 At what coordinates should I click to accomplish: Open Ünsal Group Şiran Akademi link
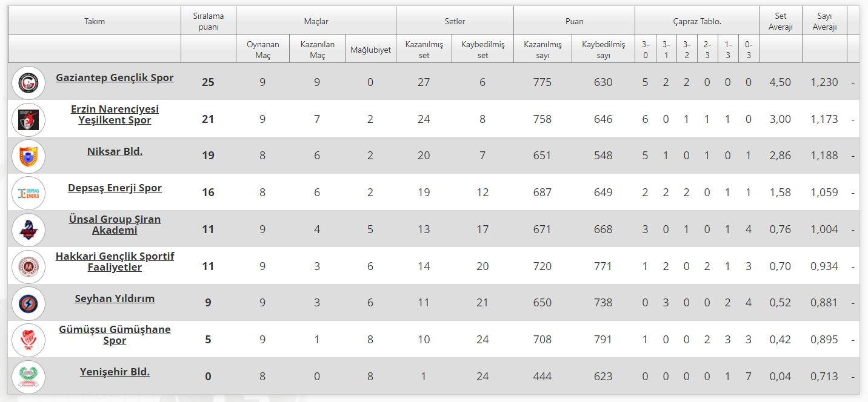pos(115,225)
